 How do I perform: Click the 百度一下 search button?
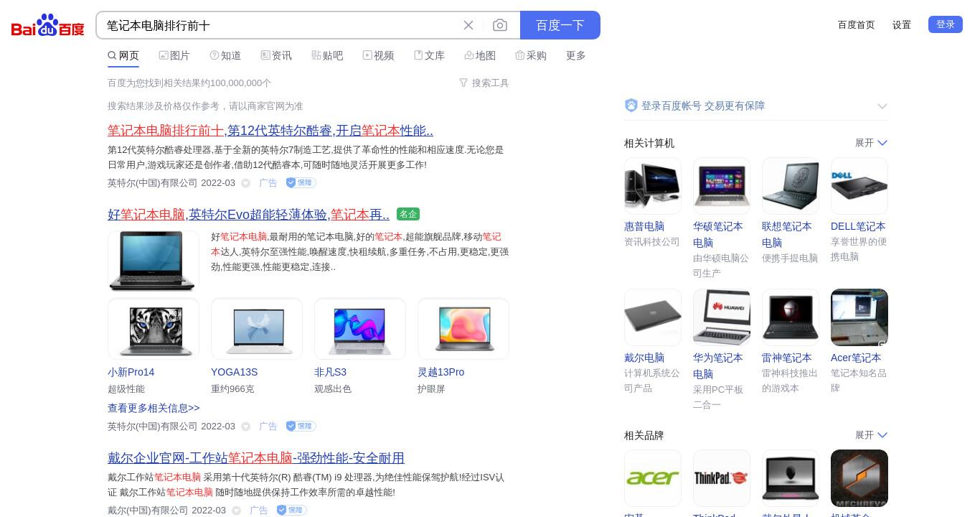[560, 25]
